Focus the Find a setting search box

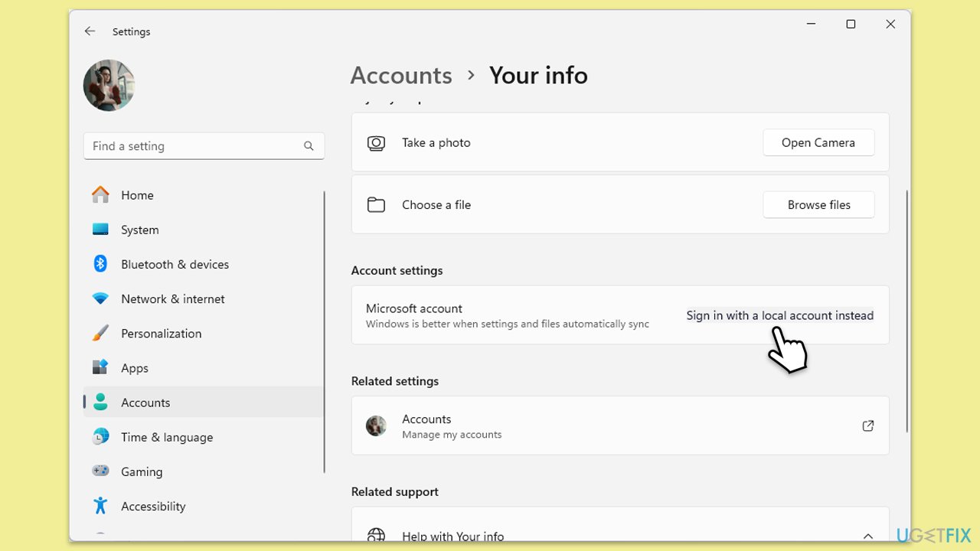(204, 146)
